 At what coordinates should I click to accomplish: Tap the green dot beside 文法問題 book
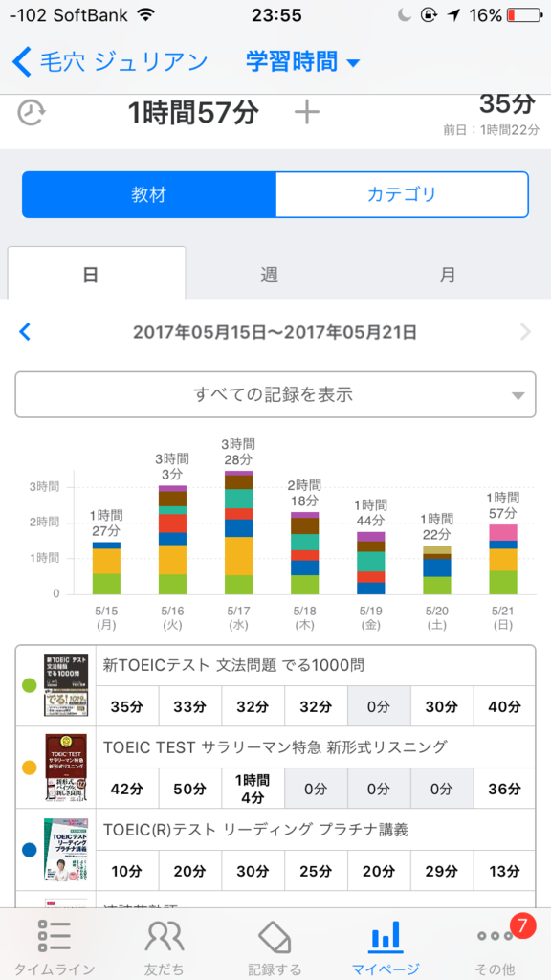pyautogui.click(x=30, y=685)
